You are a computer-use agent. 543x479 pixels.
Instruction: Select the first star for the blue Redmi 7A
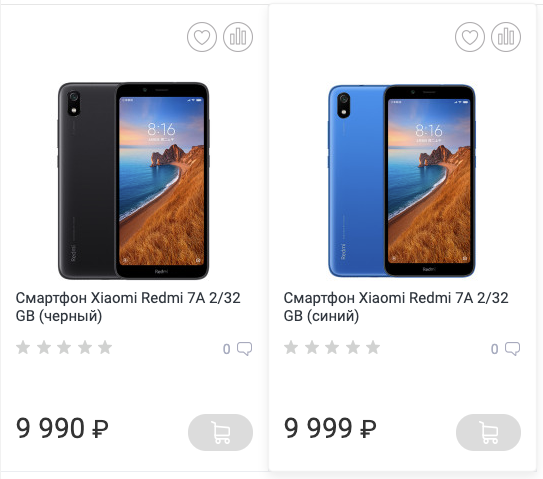291,347
